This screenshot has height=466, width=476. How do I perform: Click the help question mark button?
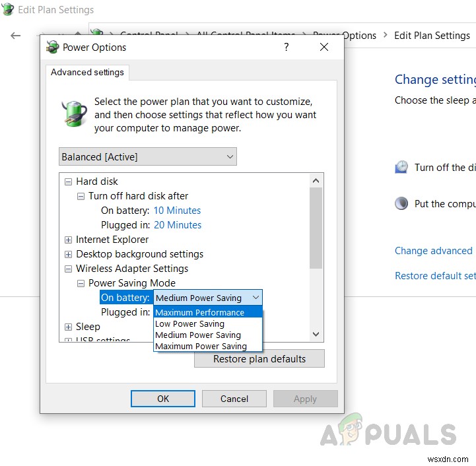click(x=287, y=47)
